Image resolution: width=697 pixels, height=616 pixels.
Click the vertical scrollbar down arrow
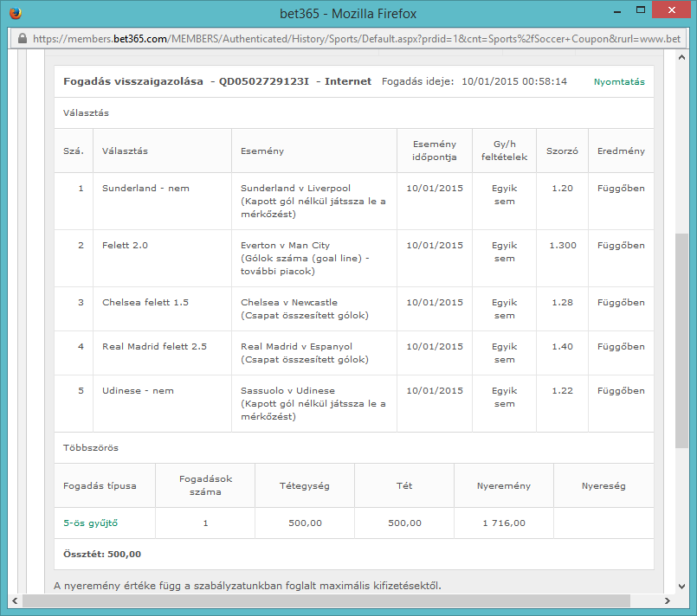[x=681, y=587]
